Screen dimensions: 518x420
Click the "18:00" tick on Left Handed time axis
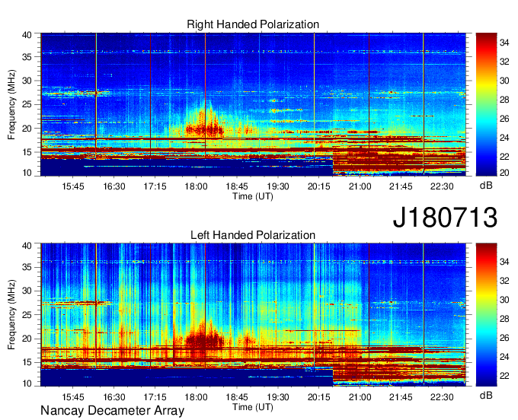pyautogui.click(x=196, y=397)
